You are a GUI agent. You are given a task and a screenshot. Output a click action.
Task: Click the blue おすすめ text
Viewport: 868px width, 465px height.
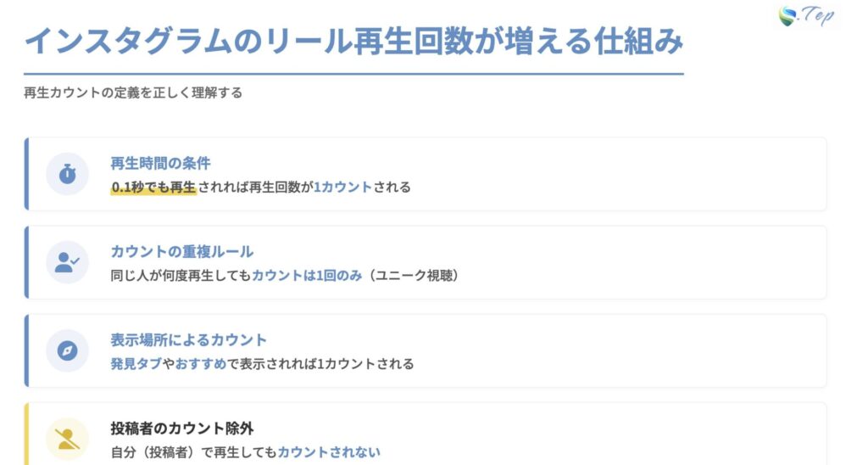(x=201, y=364)
